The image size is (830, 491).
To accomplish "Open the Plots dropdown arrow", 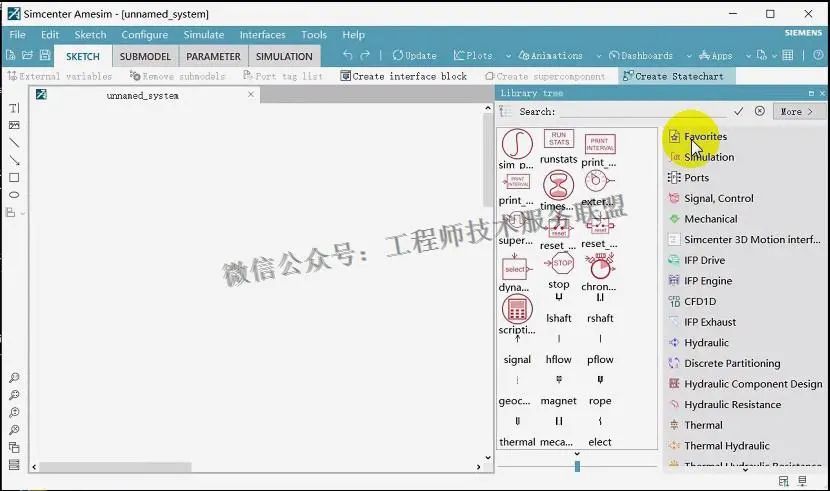I will [508, 56].
